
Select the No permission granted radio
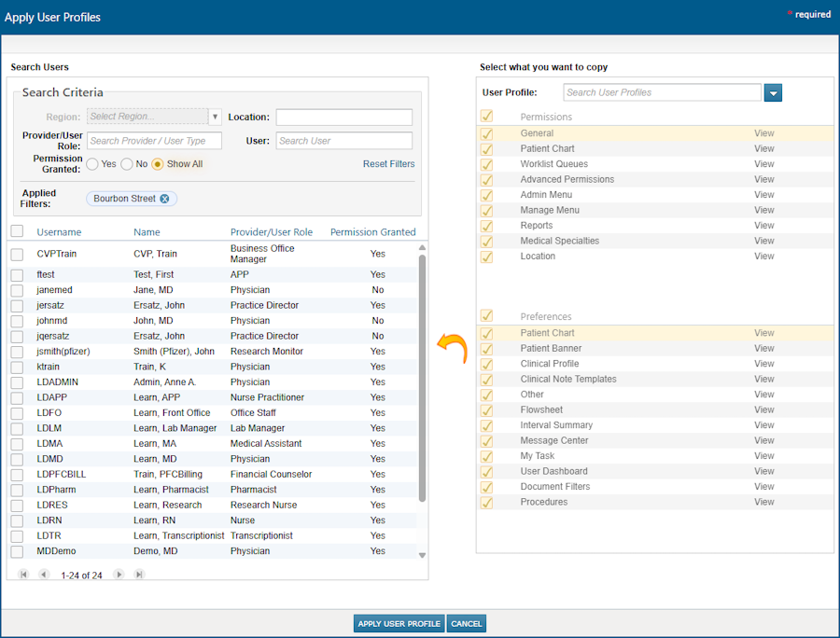click(x=127, y=164)
